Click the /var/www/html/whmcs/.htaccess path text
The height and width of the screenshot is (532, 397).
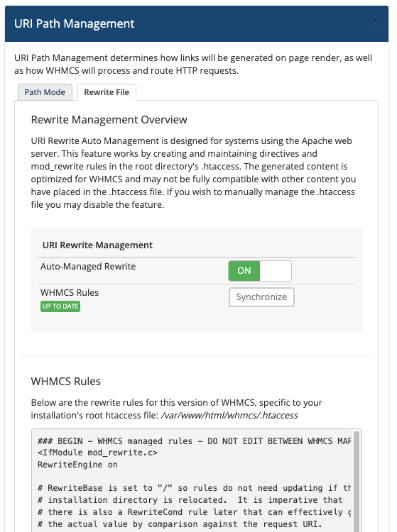pos(229,415)
